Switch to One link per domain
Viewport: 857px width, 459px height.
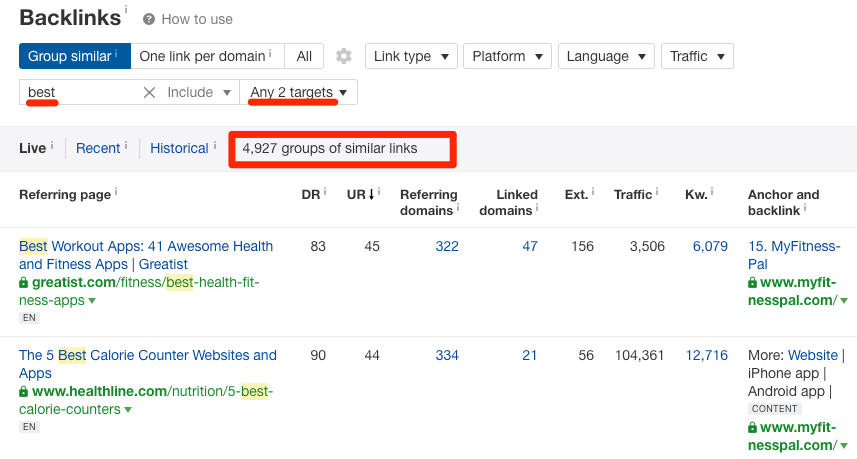tap(208, 56)
